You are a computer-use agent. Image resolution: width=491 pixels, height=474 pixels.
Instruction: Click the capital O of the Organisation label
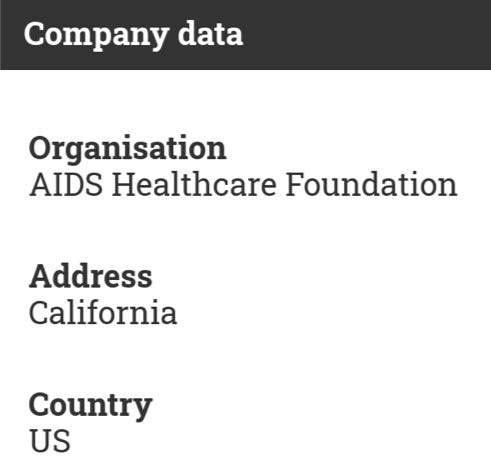(41, 149)
